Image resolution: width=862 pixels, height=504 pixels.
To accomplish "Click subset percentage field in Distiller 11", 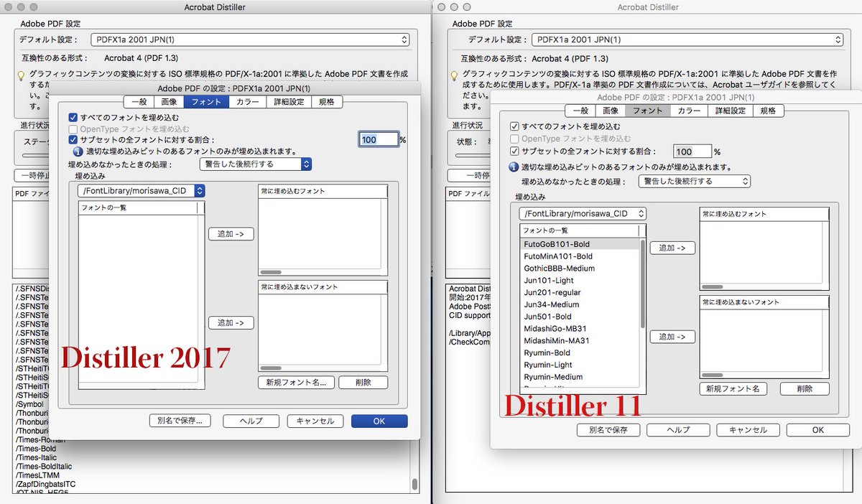I will [x=692, y=151].
